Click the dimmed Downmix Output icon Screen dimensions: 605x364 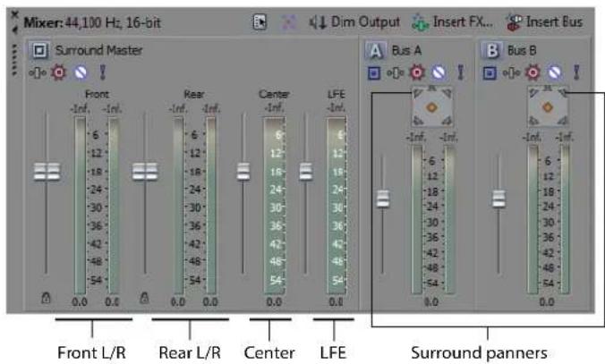point(288,22)
